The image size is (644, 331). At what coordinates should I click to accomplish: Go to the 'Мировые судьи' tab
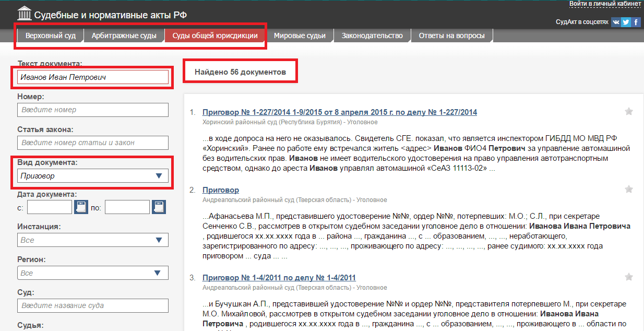tap(300, 36)
